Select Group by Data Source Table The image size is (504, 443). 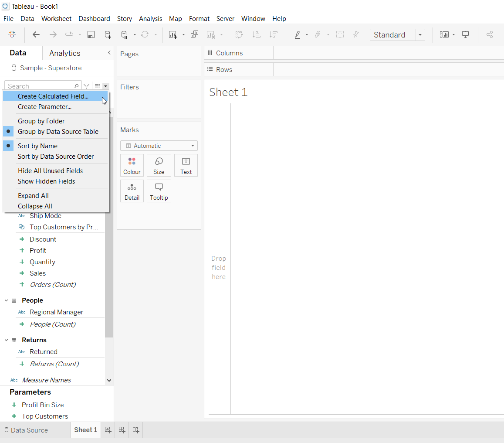[x=58, y=132]
